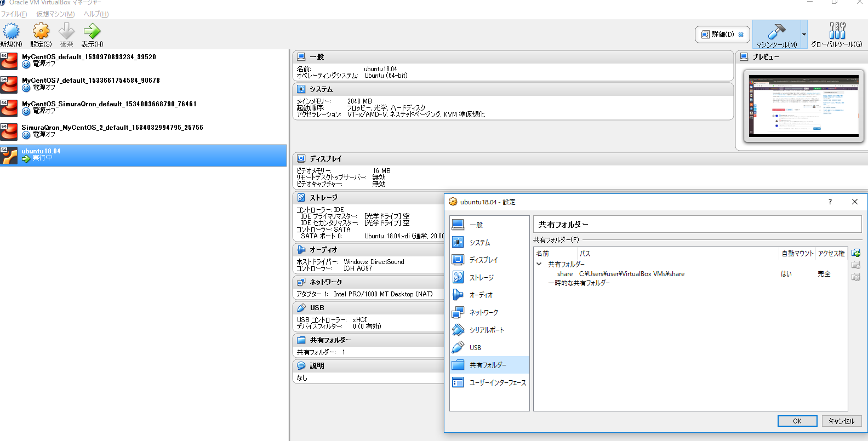Click the プレビュー panel header icon
This screenshot has height=441, width=868.
pos(744,56)
